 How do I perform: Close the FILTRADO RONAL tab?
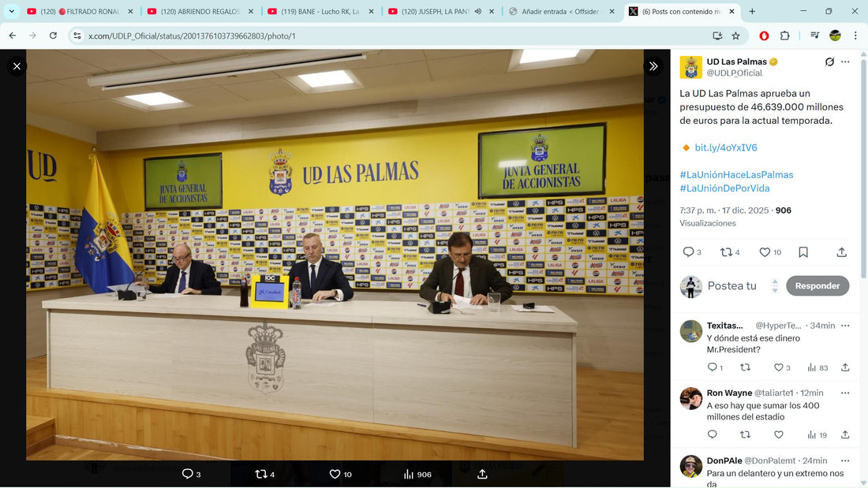(130, 12)
